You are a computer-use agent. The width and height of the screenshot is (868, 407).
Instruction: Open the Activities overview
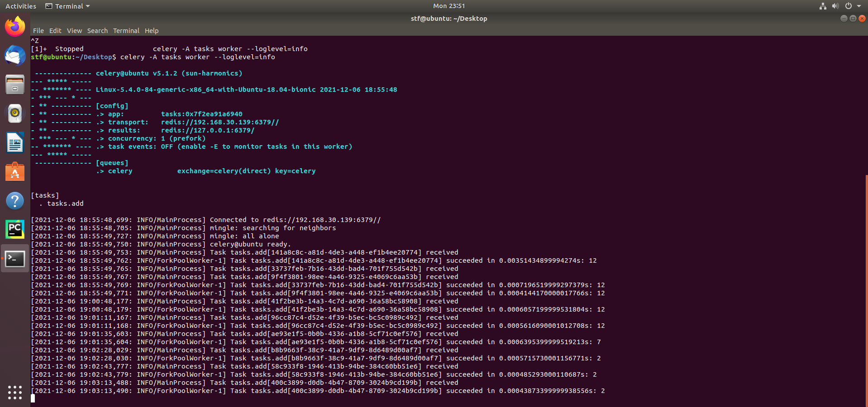point(21,6)
